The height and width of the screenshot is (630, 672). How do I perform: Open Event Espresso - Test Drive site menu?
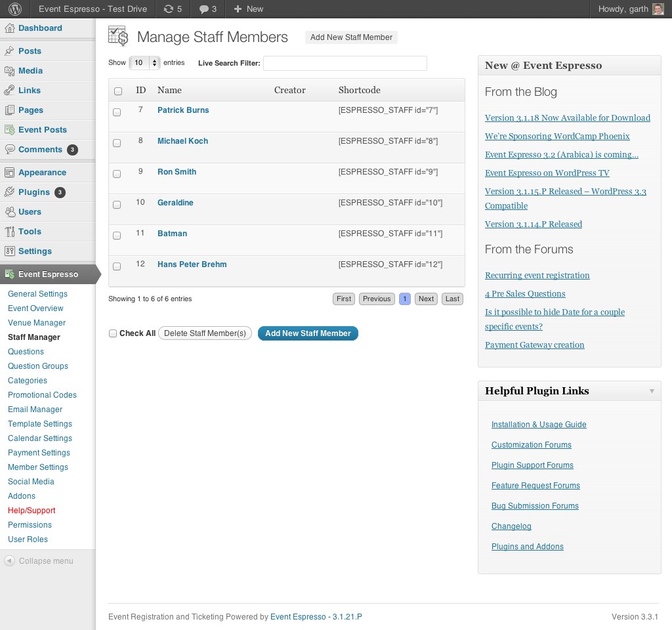93,9
